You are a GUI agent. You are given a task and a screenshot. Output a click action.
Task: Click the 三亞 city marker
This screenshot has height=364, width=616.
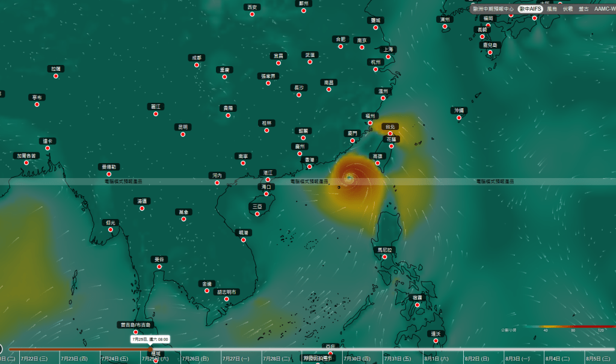(257, 214)
